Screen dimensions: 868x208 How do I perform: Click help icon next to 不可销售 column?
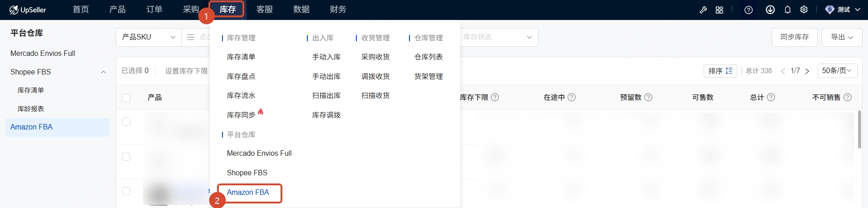pos(848,97)
